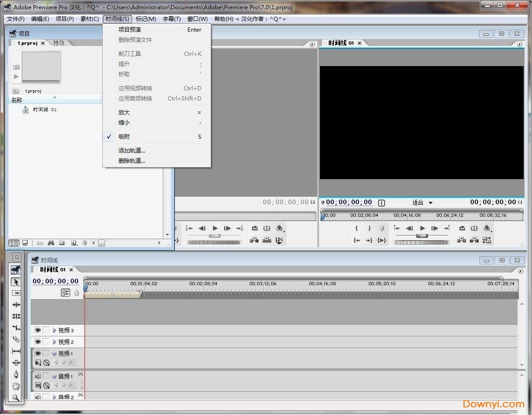Click the Find binoculars icon in project panel
532x415 pixels.
click(x=51, y=243)
